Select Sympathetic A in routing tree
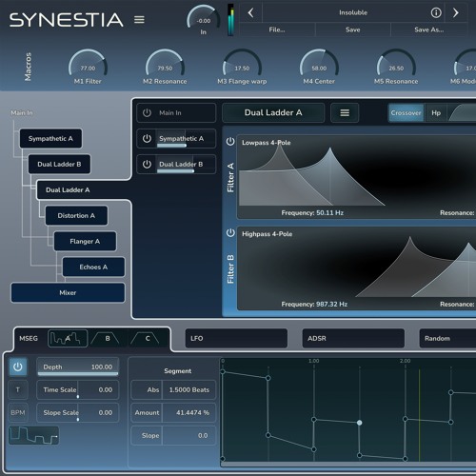Viewport: 476px width, 476px height. click(x=50, y=138)
